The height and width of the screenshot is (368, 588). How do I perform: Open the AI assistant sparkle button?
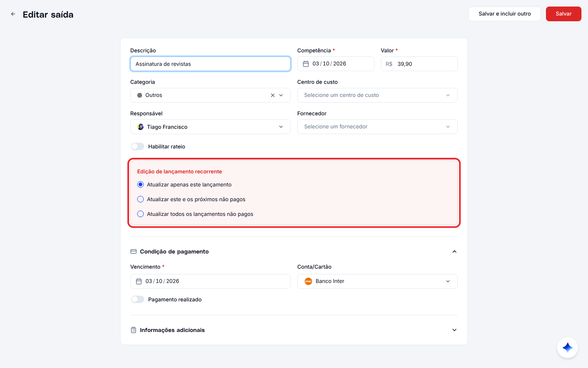coord(568,348)
